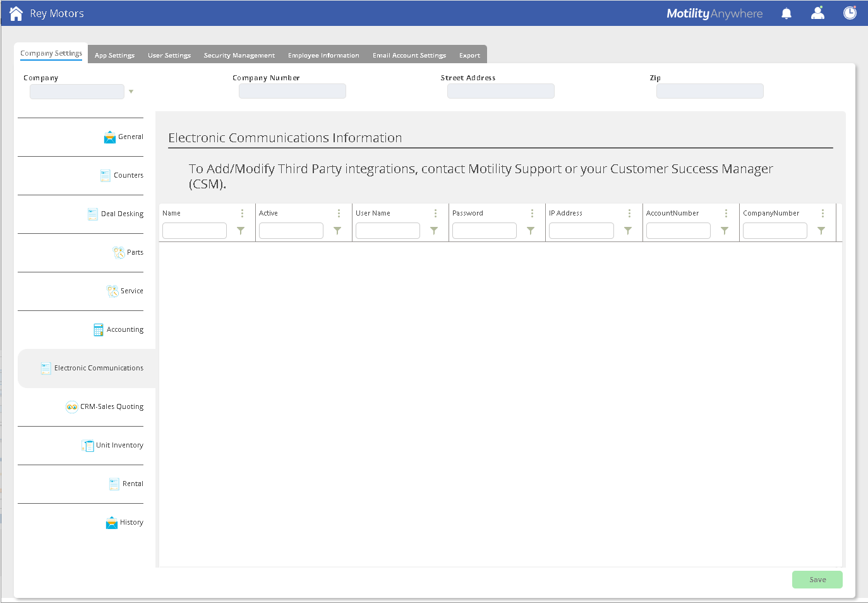
Task: Click the Active column filter box
Action: 291,231
